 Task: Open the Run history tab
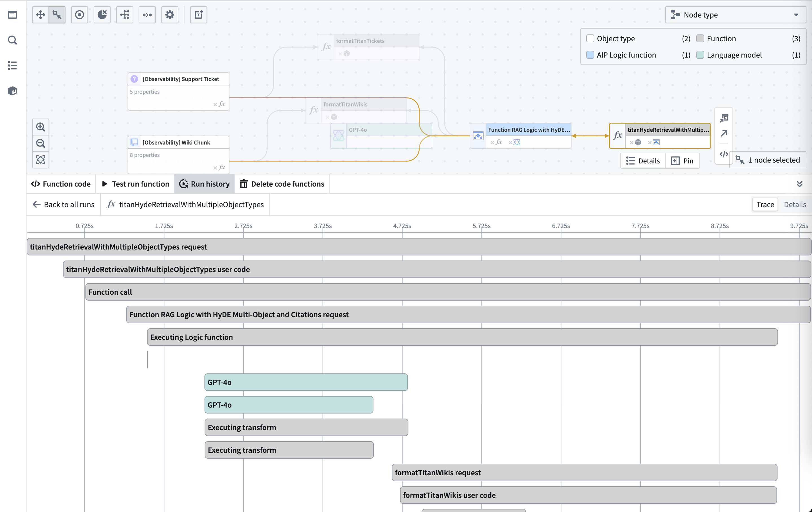point(204,184)
